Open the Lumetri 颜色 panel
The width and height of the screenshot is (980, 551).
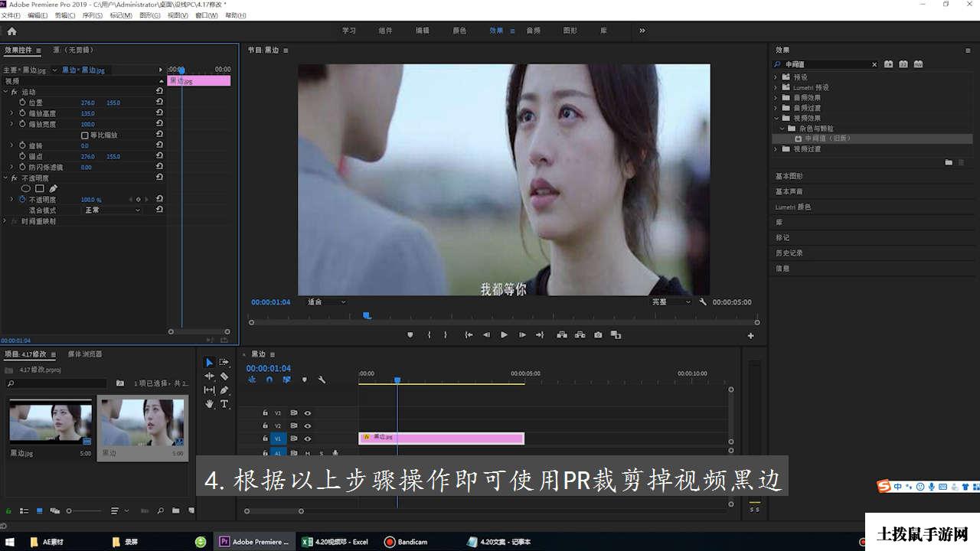[x=793, y=207]
